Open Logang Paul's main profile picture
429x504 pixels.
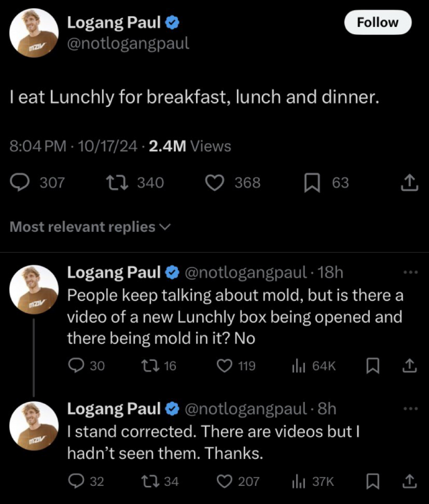(34, 33)
